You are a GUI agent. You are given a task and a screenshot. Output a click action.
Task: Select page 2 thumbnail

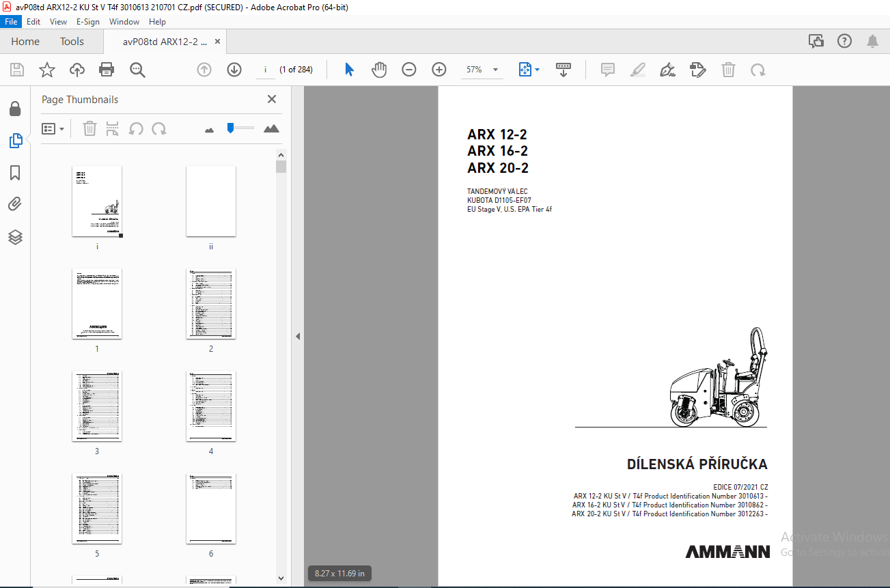click(x=211, y=304)
